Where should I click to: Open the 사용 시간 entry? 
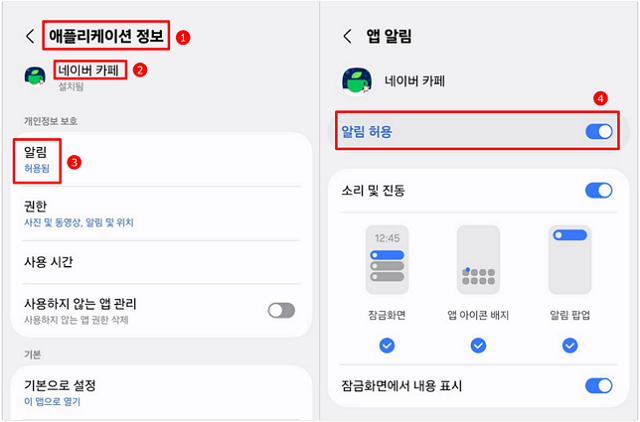click(48, 262)
